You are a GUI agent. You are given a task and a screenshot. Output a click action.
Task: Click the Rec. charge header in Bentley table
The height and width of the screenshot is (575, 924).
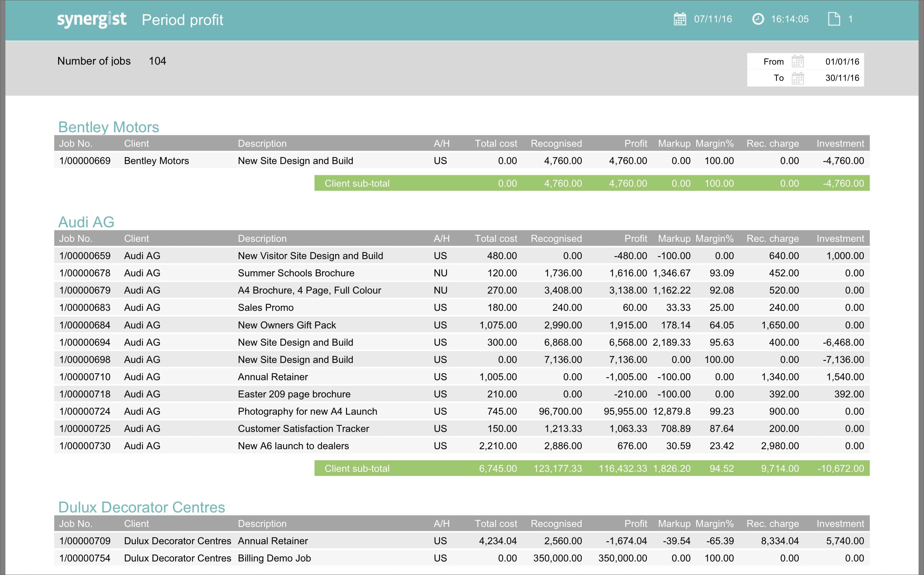(773, 143)
